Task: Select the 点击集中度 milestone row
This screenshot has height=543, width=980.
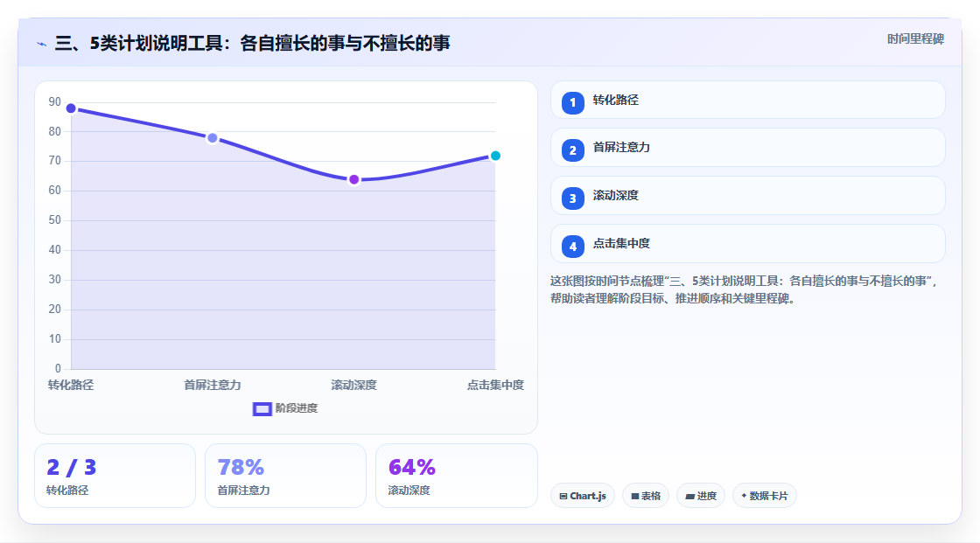Action: pyautogui.click(x=747, y=244)
